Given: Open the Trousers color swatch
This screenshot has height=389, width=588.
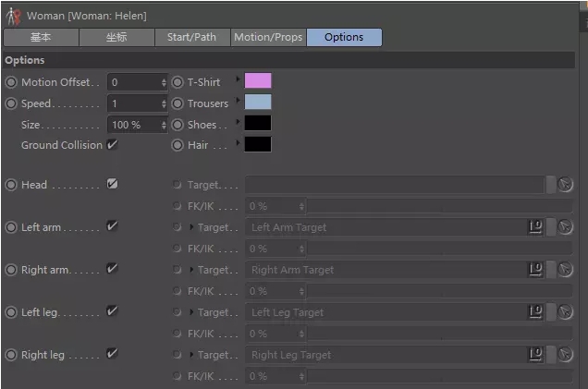Looking at the screenshot, I should [258, 102].
